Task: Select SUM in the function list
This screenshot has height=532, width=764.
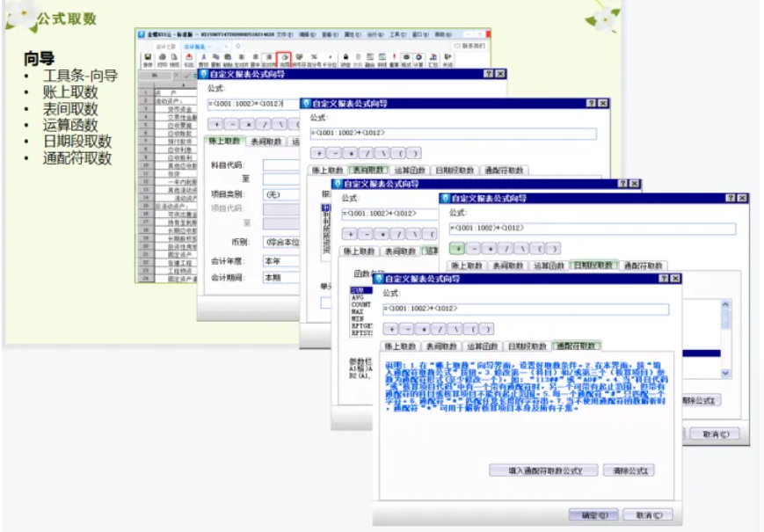Action: pyautogui.click(x=361, y=290)
